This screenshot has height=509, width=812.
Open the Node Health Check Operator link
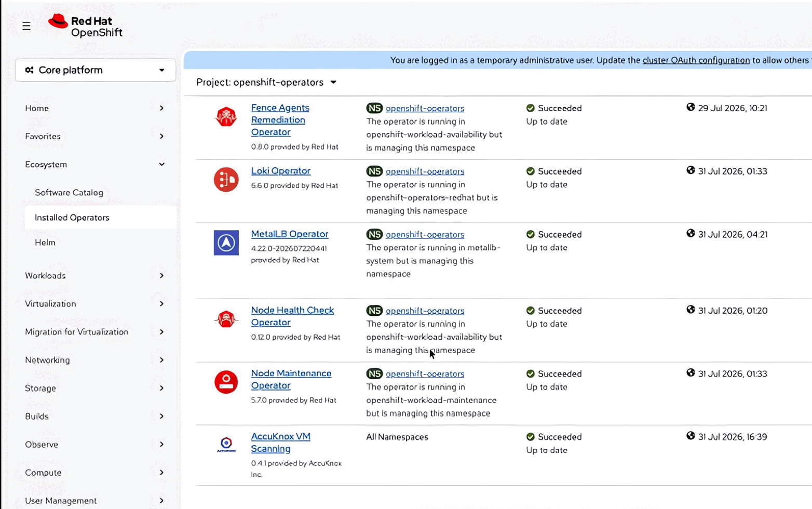click(x=292, y=316)
